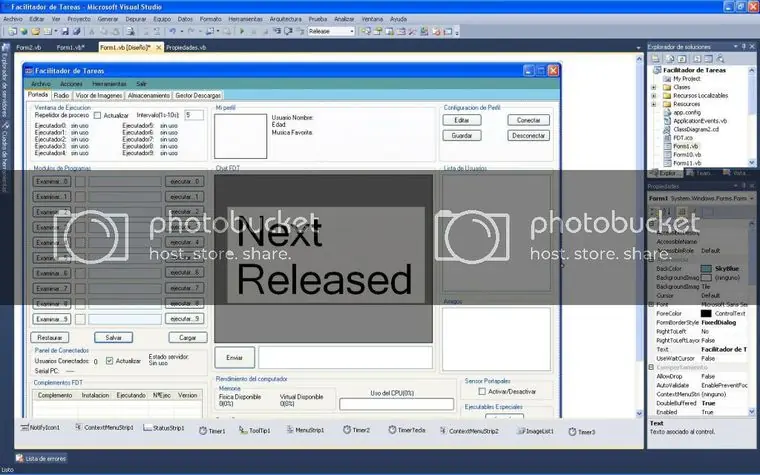Open the Herramientas menu in Visual Studio

click(x=245, y=19)
